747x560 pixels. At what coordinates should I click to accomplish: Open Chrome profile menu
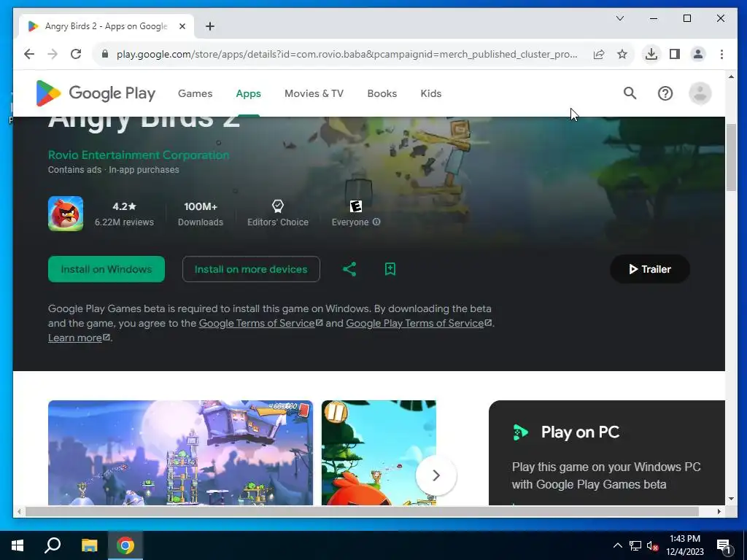(x=698, y=54)
